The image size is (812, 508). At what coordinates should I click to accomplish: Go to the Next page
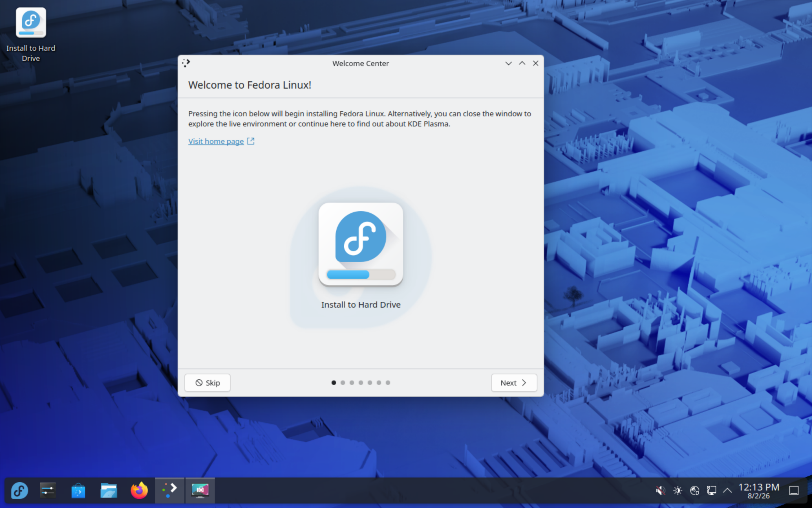point(514,383)
